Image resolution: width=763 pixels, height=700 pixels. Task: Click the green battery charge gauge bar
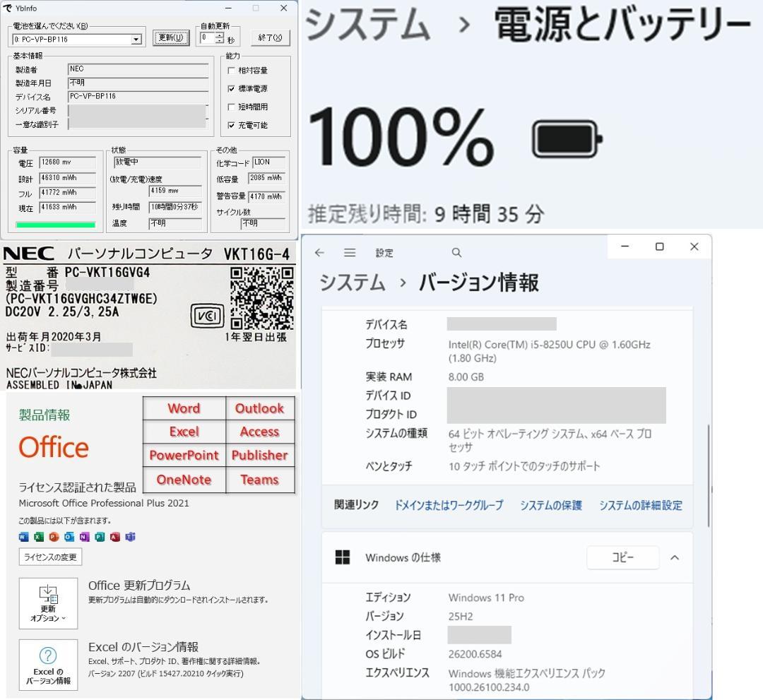[x=55, y=224]
